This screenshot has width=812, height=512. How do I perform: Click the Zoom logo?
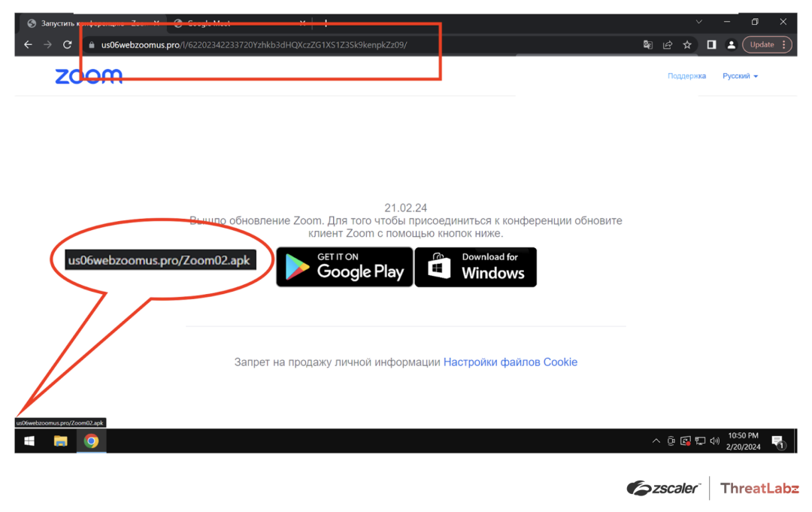88,76
